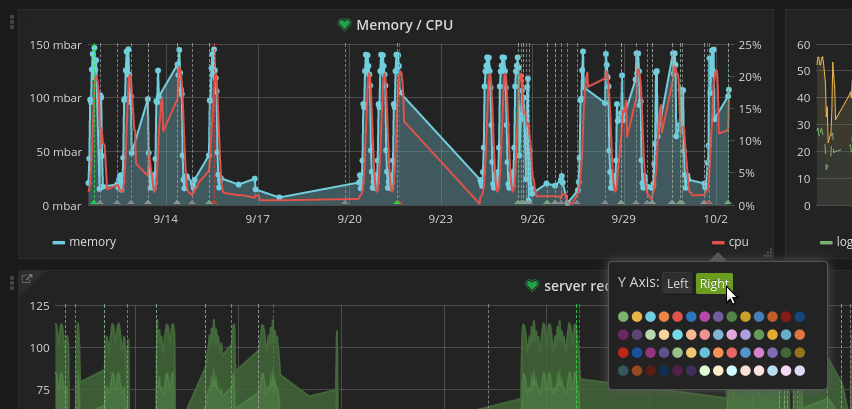Pick the peach swatch in the second row

(x=691, y=335)
